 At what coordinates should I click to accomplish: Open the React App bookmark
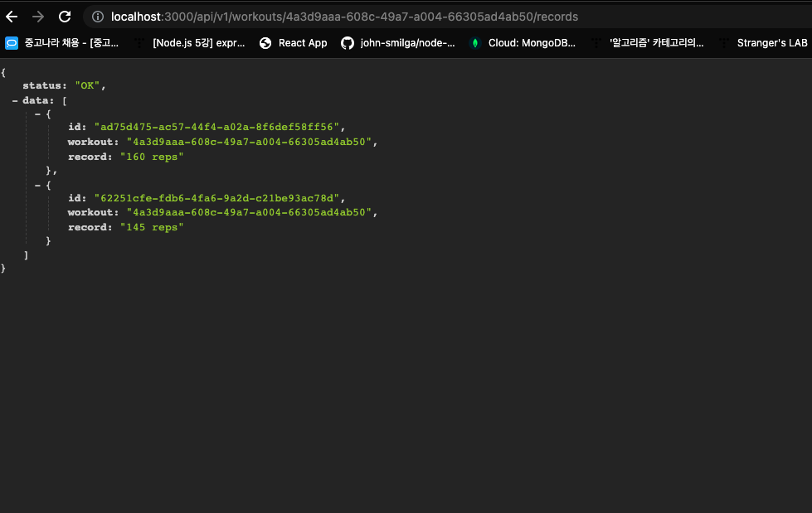(302, 42)
